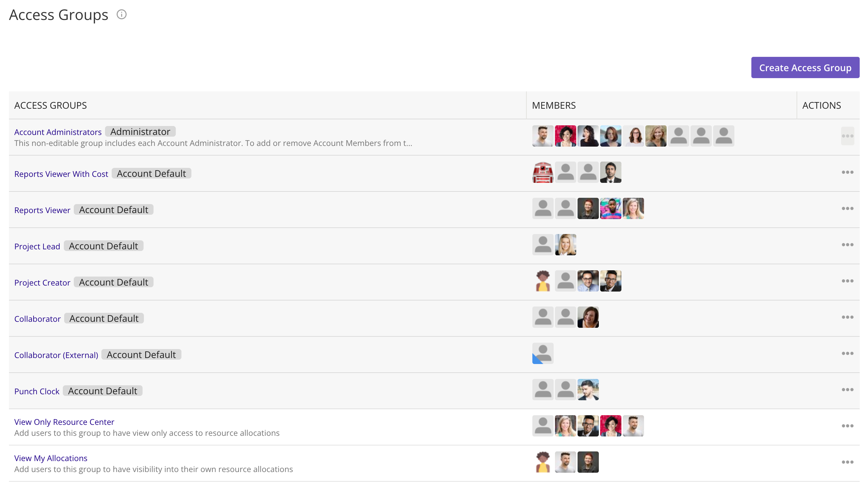Click the Administrator badge on Account Administrators
Image resolution: width=868 pixels, height=488 pixels.
click(140, 132)
